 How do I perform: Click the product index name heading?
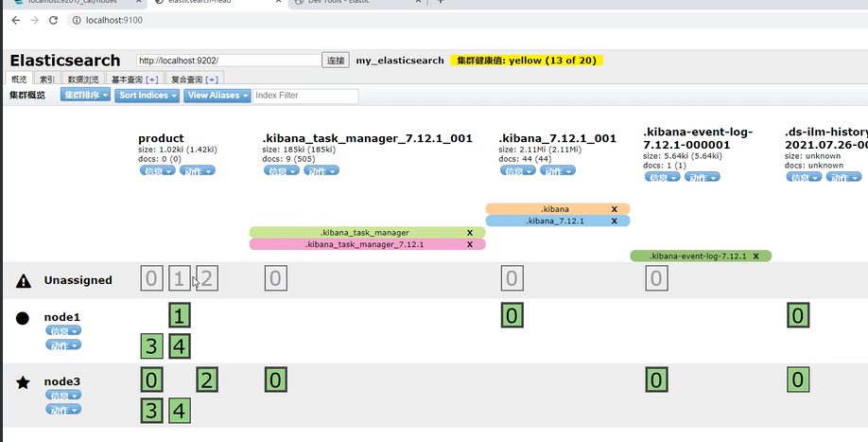click(161, 138)
